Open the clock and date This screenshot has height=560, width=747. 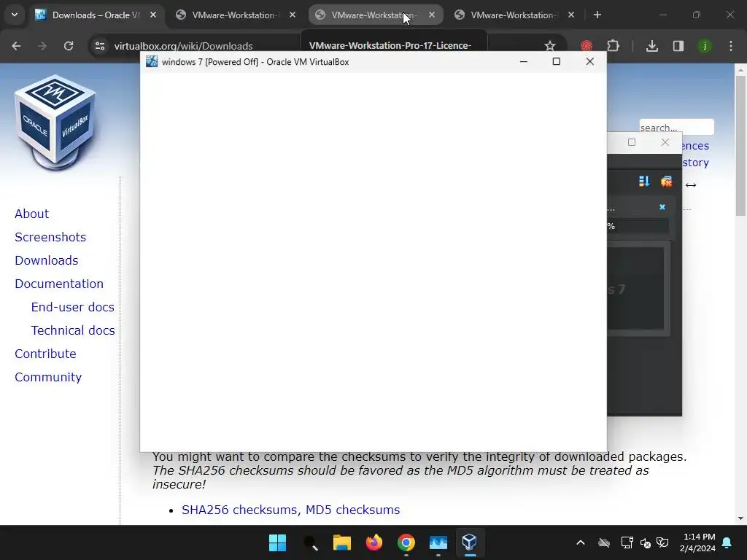click(698, 542)
